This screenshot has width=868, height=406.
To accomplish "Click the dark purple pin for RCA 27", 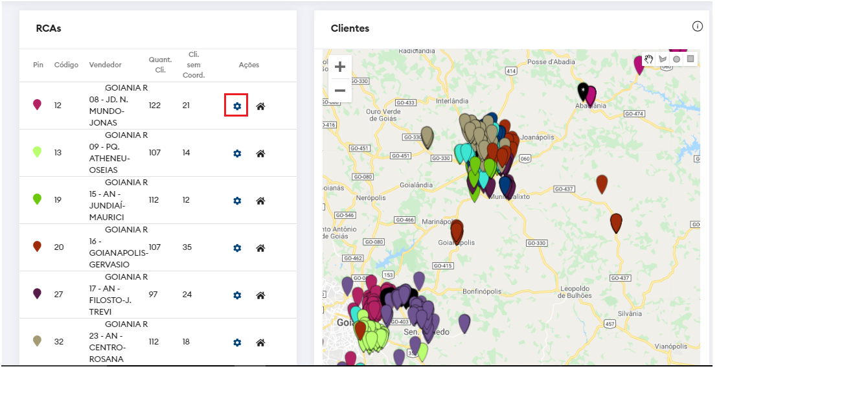I will click(x=37, y=293).
